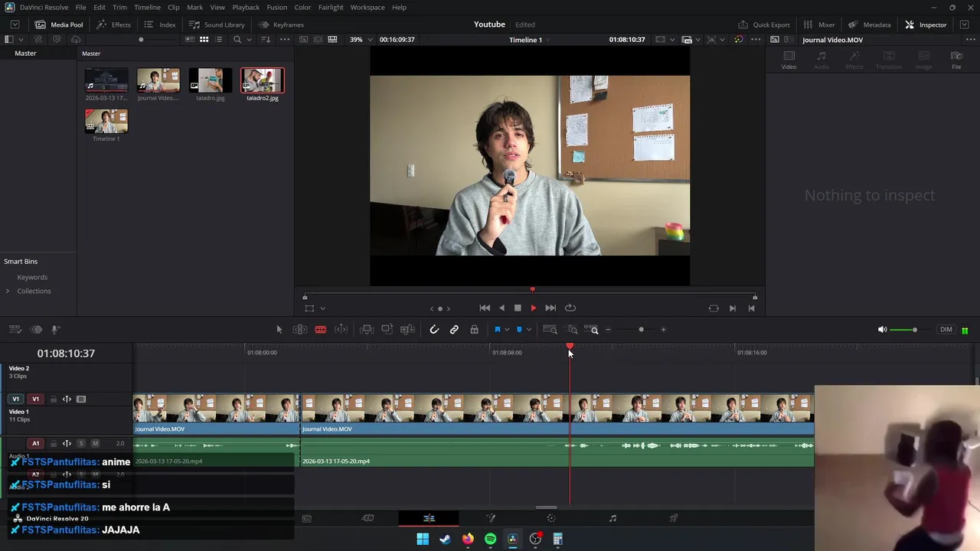Open the Effects panel
980x551 pixels.
[x=114, y=24]
